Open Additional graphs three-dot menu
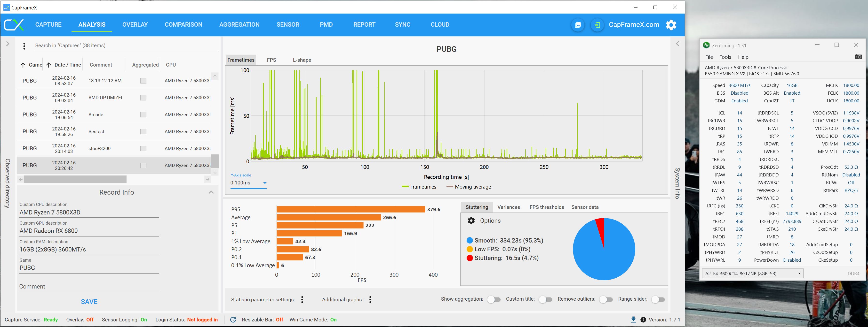Viewport: 868px width, 327px height. coord(370,300)
